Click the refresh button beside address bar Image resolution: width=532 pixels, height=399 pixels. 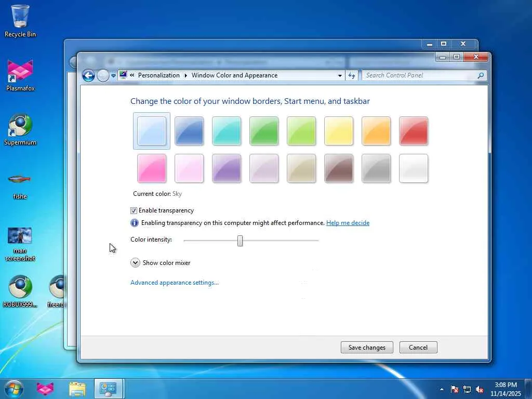[352, 76]
